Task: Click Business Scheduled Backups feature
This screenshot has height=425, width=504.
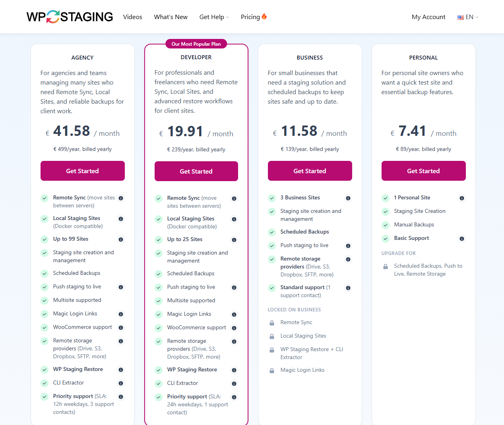Action: [x=305, y=232]
